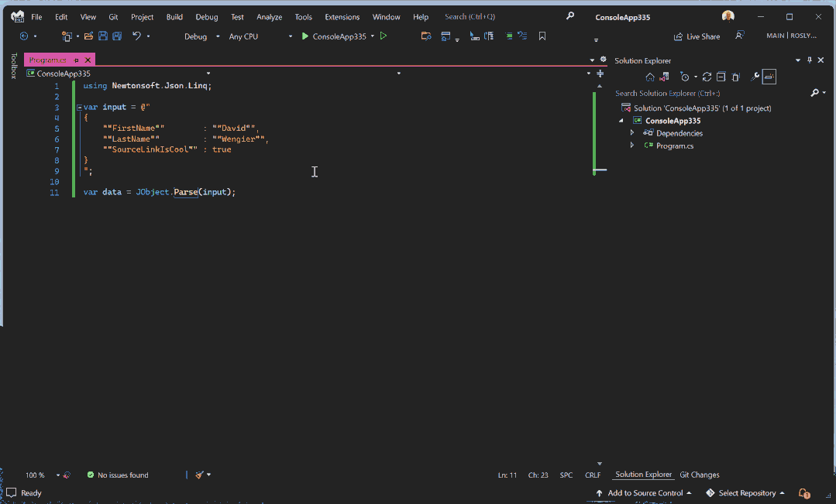The image size is (836, 504).
Task: Click the title bar search magnifier icon
Action: (570, 16)
